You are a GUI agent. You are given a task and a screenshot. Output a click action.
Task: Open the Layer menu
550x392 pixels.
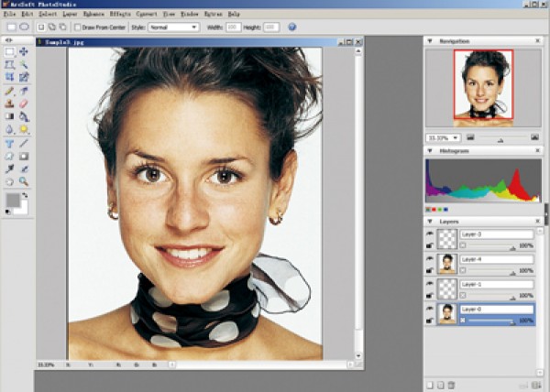point(70,15)
